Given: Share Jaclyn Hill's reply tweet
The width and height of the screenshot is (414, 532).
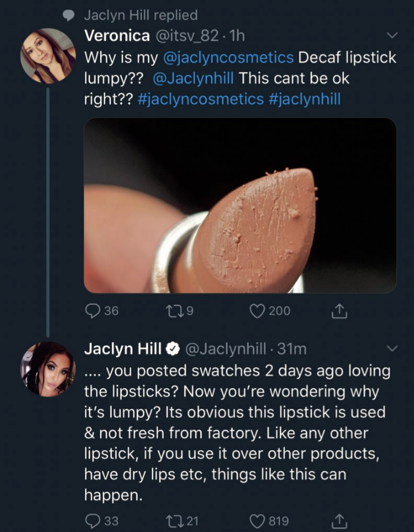Looking at the screenshot, I should click(x=337, y=520).
